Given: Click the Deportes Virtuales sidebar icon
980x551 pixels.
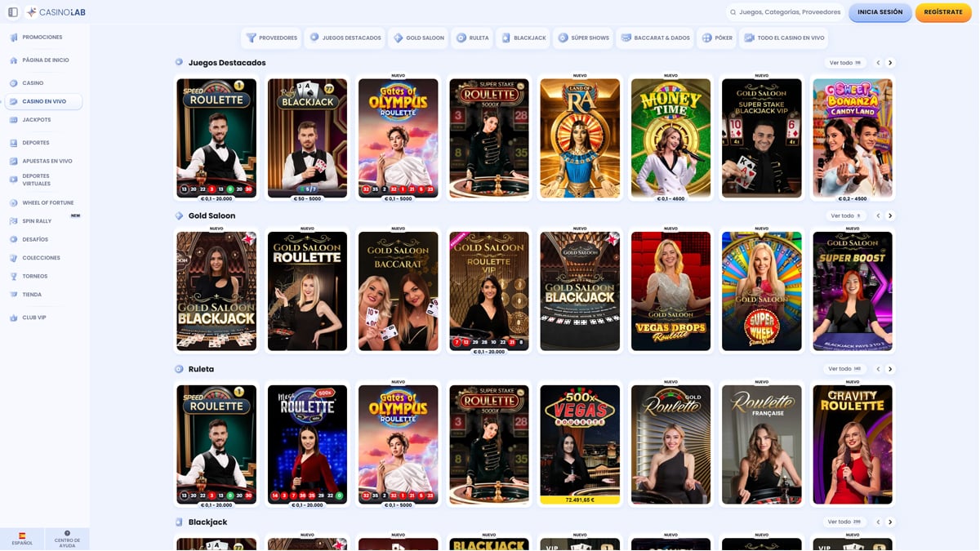Looking at the screenshot, I should [14, 180].
